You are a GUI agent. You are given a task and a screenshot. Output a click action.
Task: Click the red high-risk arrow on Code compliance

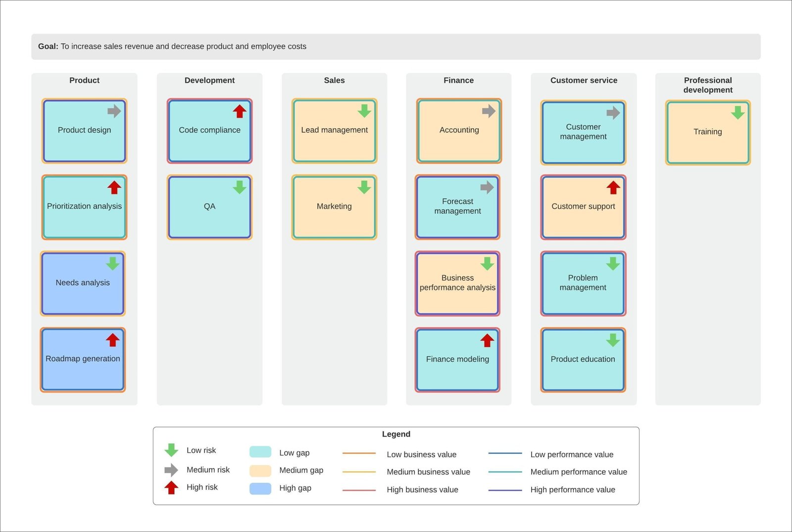[x=240, y=111]
